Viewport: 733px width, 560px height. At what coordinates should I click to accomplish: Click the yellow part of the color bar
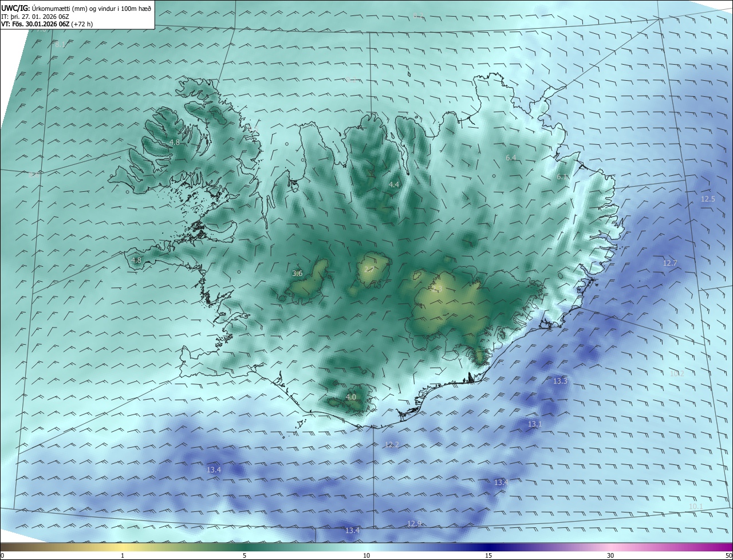[123, 547]
